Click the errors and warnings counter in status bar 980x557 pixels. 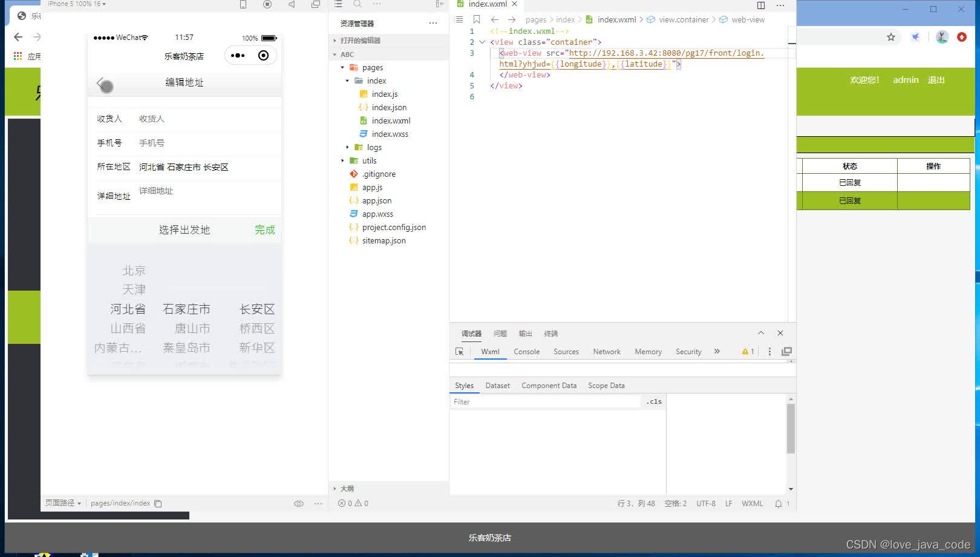(x=353, y=504)
